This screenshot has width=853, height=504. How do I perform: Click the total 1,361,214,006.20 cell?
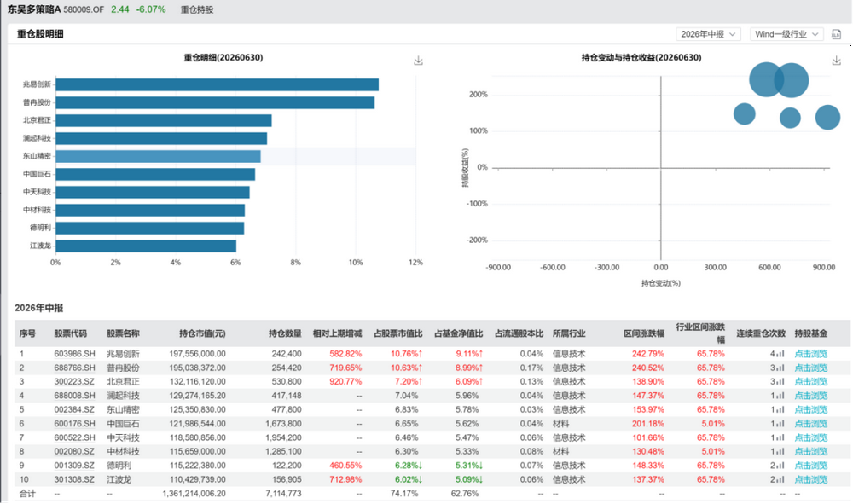(194, 494)
